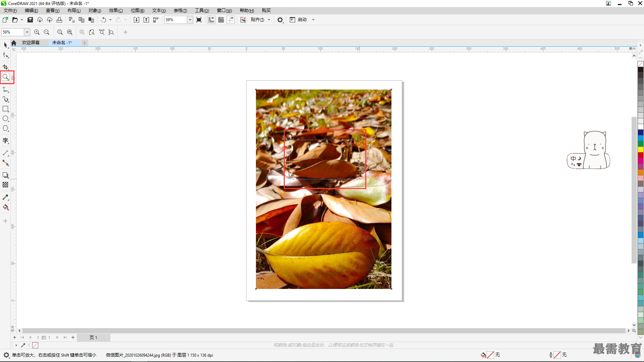644x362 pixels.
Task: Open the 启动 (Launch) dropdown
Action: coord(313,20)
